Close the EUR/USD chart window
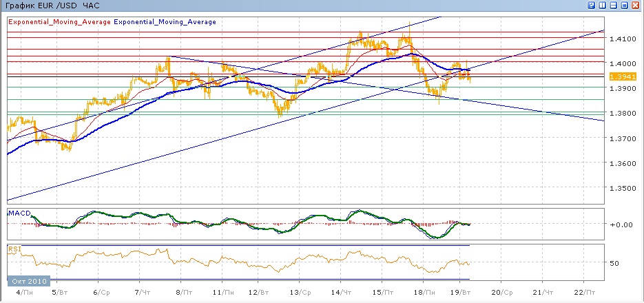 [x=636, y=5]
